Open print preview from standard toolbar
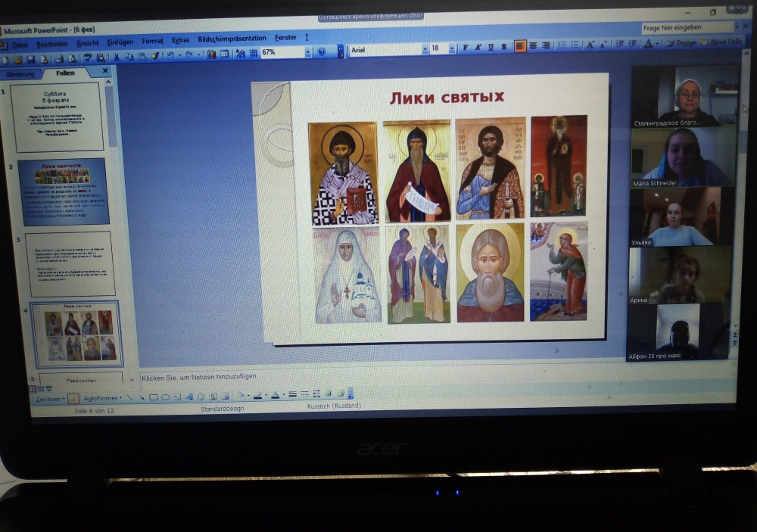Image resolution: width=757 pixels, height=532 pixels. tap(72, 59)
